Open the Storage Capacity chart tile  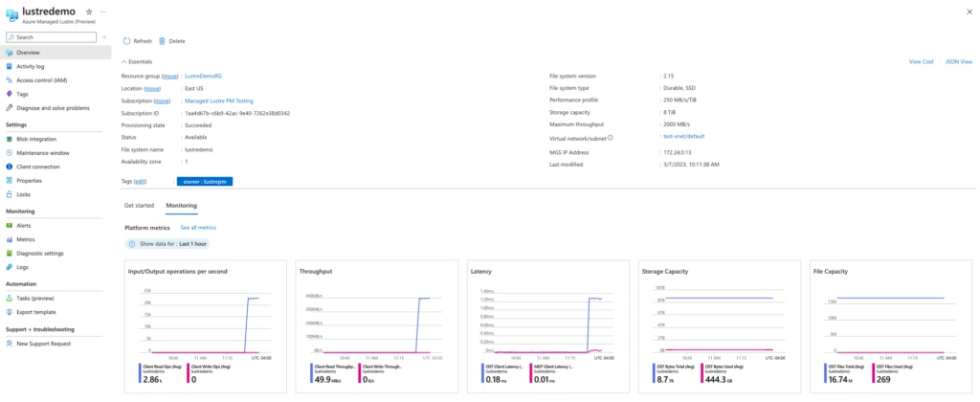pyautogui.click(x=722, y=327)
